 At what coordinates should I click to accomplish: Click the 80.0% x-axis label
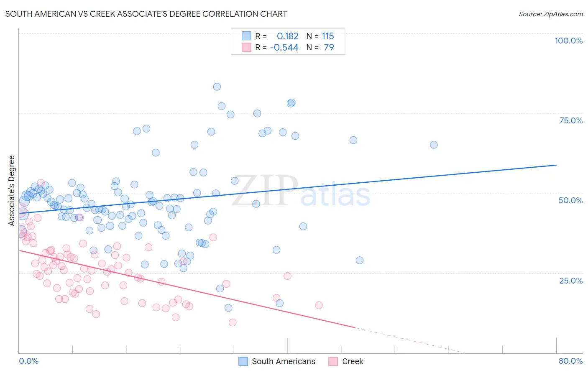[570, 361]
